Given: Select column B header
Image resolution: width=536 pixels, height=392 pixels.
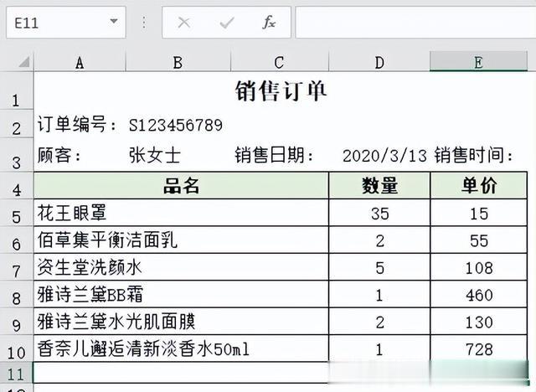Looking at the screenshot, I should [x=178, y=62].
